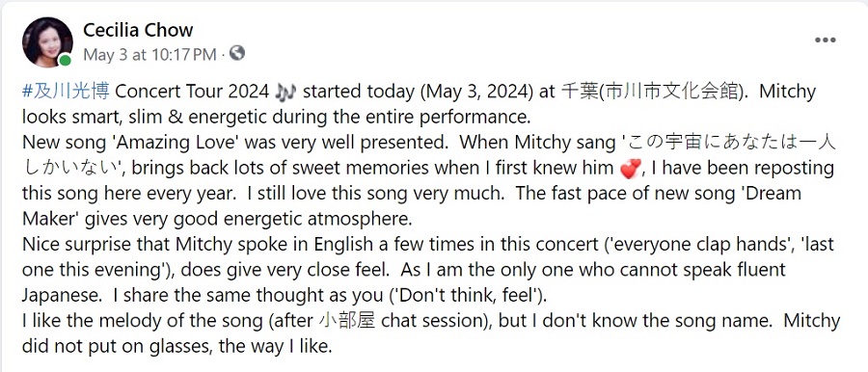Open the May 3 at 10:17 PM timestamp
Image resolution: width=868 pixels, height=372 pixels.
pyautogui.click(x=149, y=54)
